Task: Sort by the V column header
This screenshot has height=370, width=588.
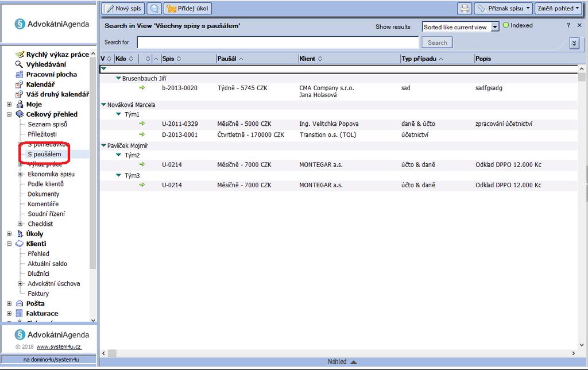Action: click(x=106, y=59)
